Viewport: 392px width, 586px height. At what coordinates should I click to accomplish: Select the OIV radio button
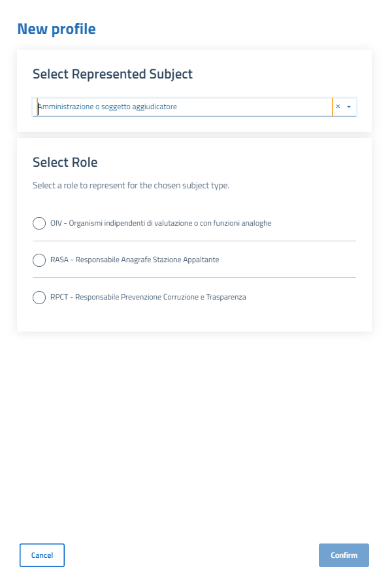tap(39, 223)
